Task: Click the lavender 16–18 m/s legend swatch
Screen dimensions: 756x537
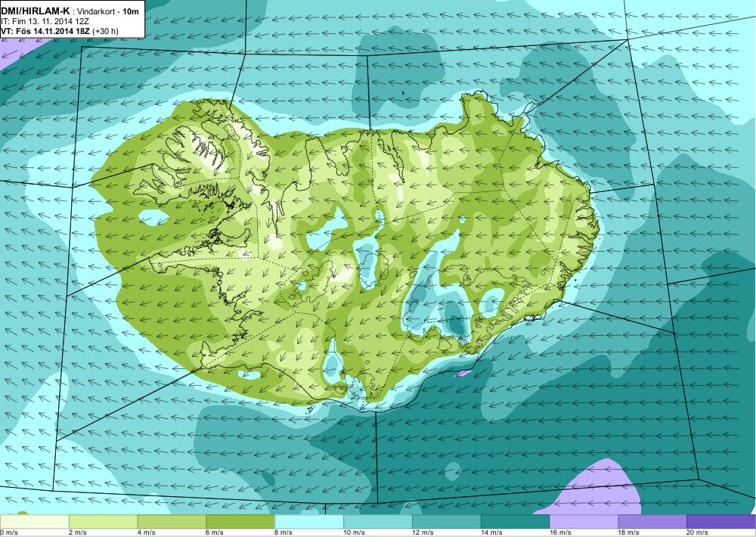Action: [x=584, y=522]
